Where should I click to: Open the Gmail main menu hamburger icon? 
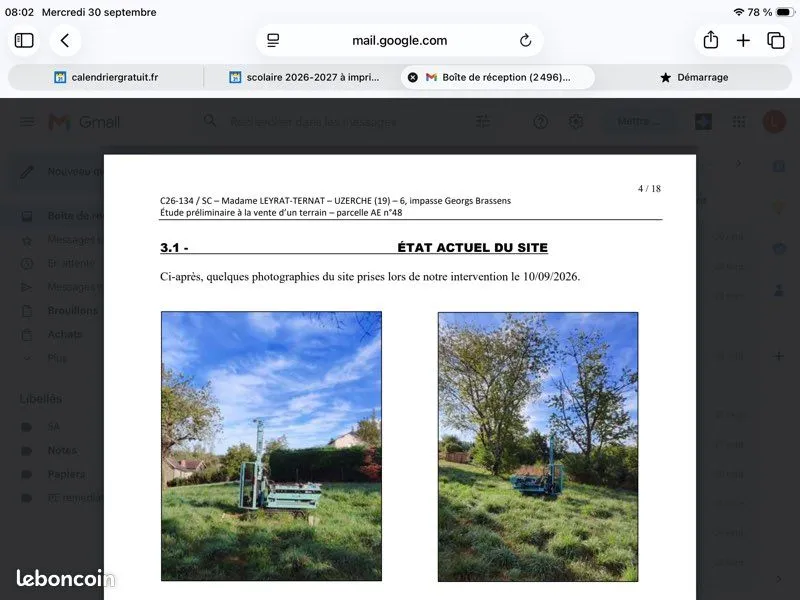coord(27,121)
